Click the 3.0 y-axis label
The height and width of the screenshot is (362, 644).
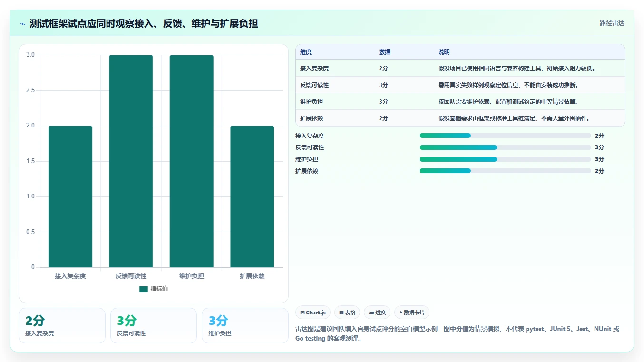(x=30, y=55)
